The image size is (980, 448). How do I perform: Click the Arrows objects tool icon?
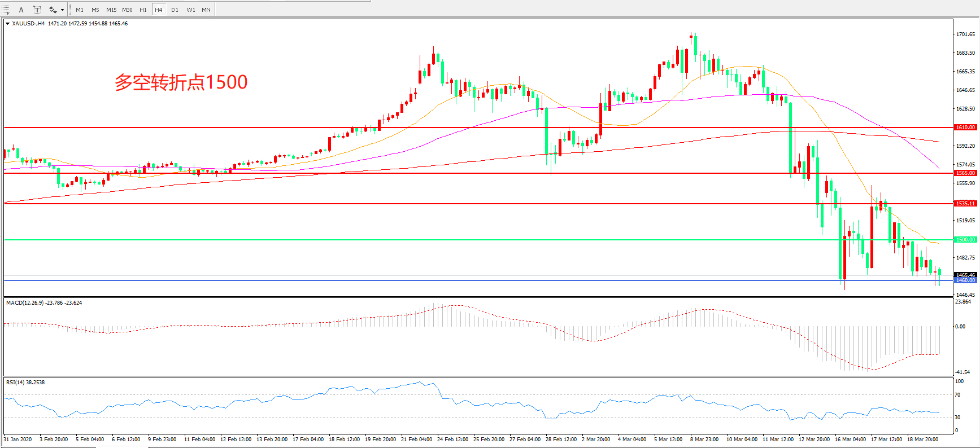[x=53, y=10]
